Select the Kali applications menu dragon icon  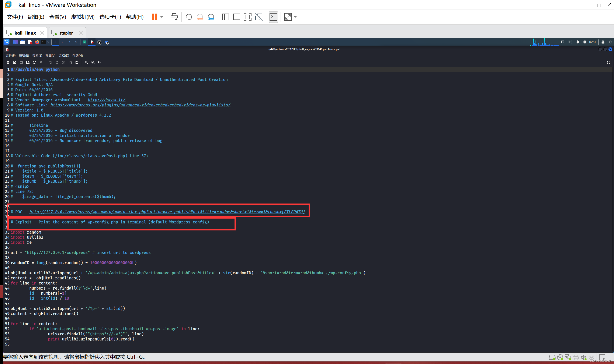coord(7,42)
